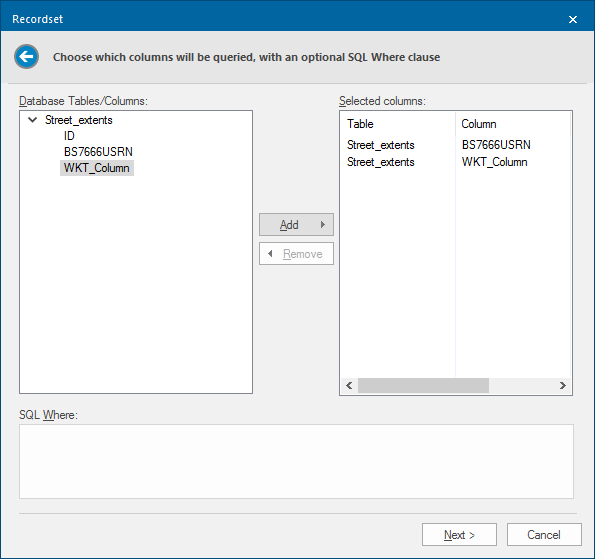Click the Column header in Selected columns

(x=513, y=124)
